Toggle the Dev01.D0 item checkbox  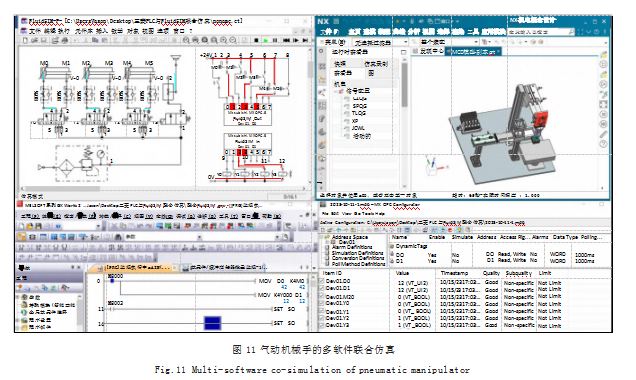click(322, 281)
